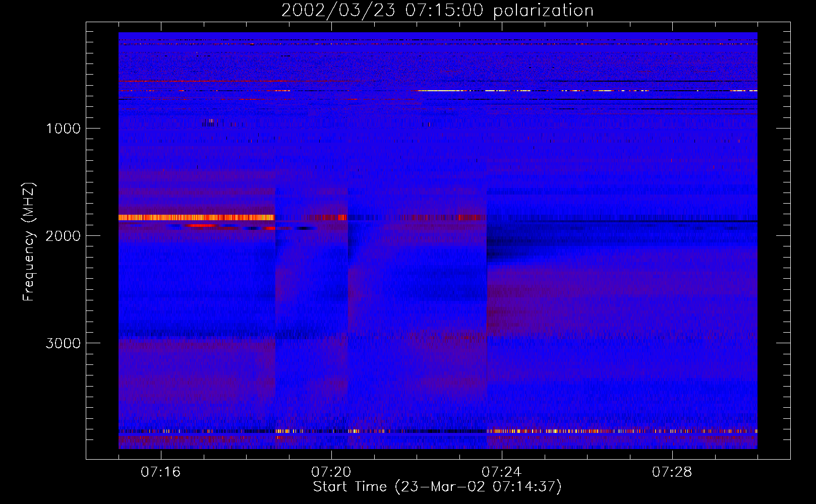Click the 07:20 time tick label
816x504 pixels.
click(331, 472)
